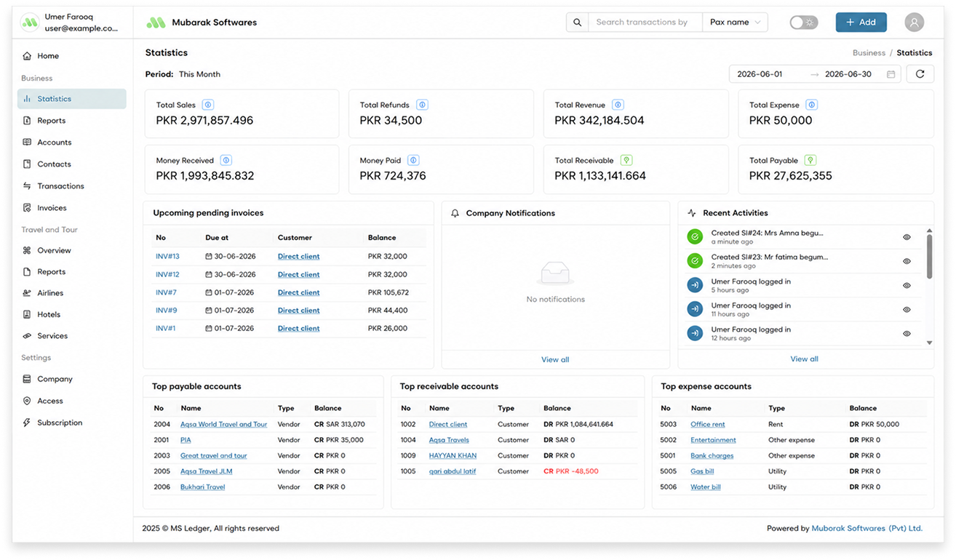Screen dimensions: 956x560
Task: View details of the Created SI#24 activity
Action: pos(907,237)
